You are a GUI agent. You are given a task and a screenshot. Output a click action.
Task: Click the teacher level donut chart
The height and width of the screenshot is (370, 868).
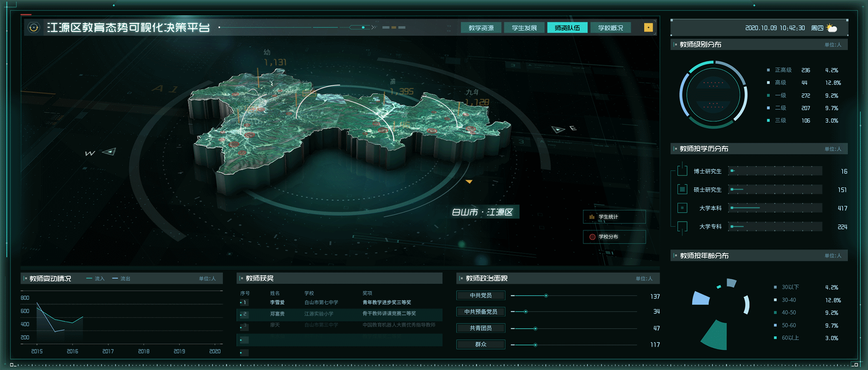click(713, 95)
